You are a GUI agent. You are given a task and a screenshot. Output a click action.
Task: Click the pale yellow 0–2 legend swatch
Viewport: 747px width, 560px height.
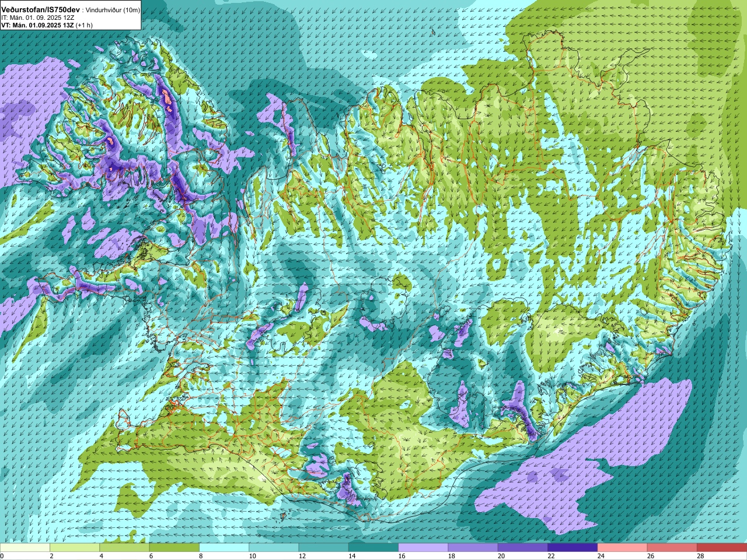point(25,548)
